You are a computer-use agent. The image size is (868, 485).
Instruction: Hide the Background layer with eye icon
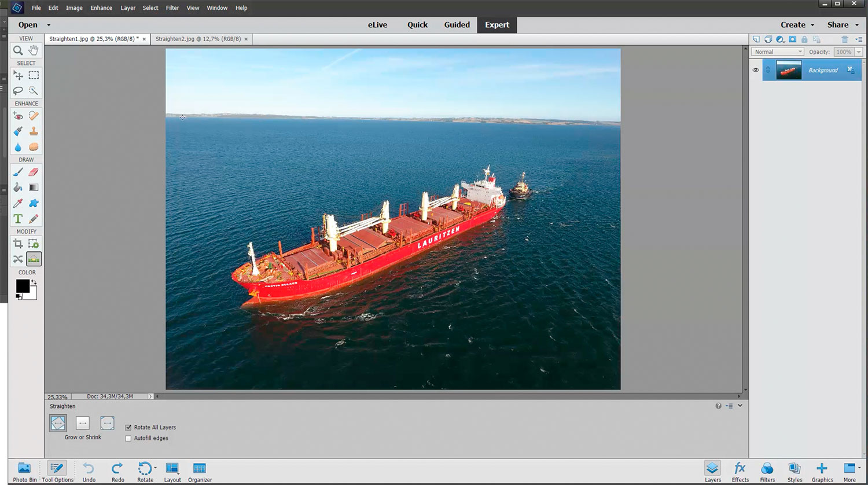click(x=755, y=70)
